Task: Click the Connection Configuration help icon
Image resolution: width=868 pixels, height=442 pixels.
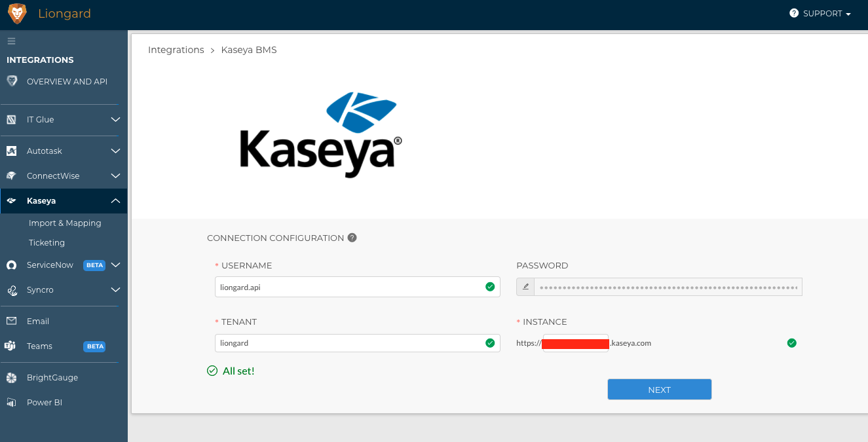Action: pyautogui.click(x=352, y=238)
